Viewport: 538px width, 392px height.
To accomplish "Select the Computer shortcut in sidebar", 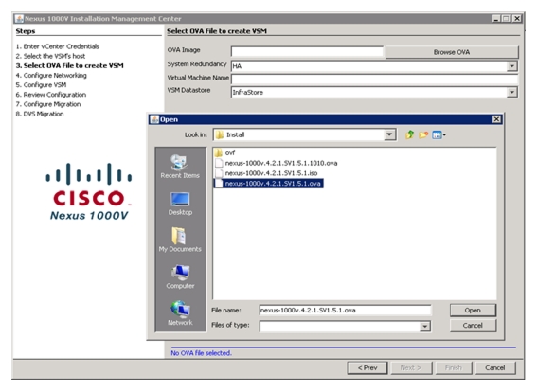I will click(x=180, y=277).
